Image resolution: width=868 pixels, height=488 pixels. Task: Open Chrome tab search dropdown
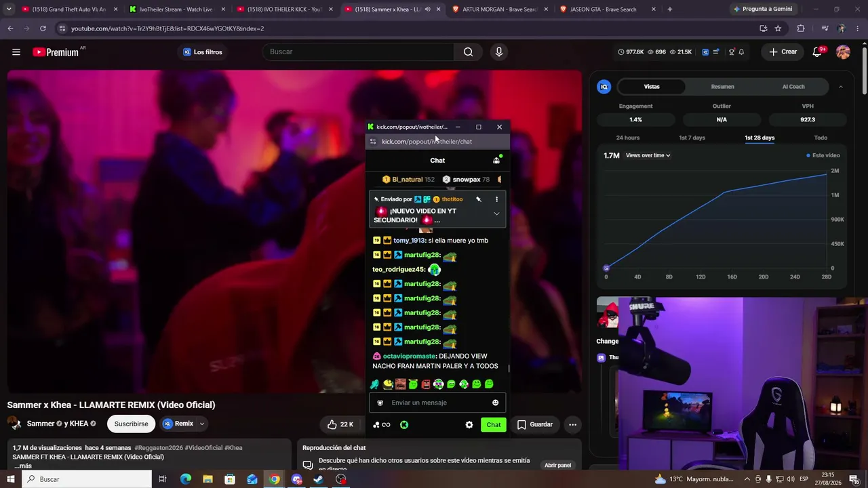pyautogui.click(x=9, y=9)
